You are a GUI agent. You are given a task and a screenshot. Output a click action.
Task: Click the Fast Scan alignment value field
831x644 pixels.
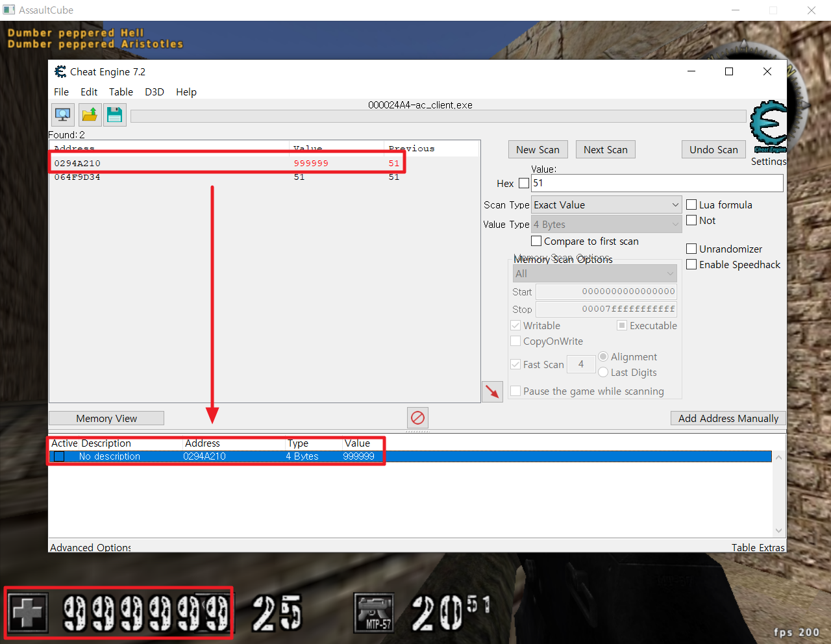581,364
